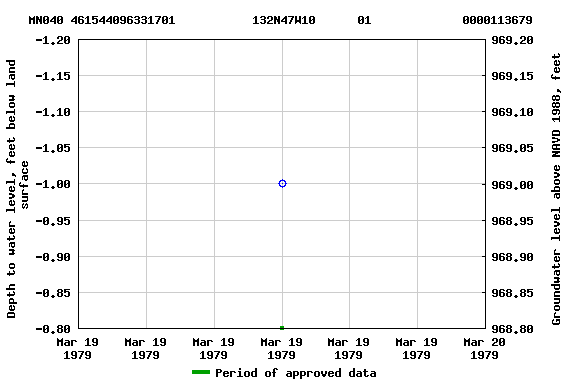Click the left axis label -1.15
Viewport: 576px width, 384px height.
[53, 76]
